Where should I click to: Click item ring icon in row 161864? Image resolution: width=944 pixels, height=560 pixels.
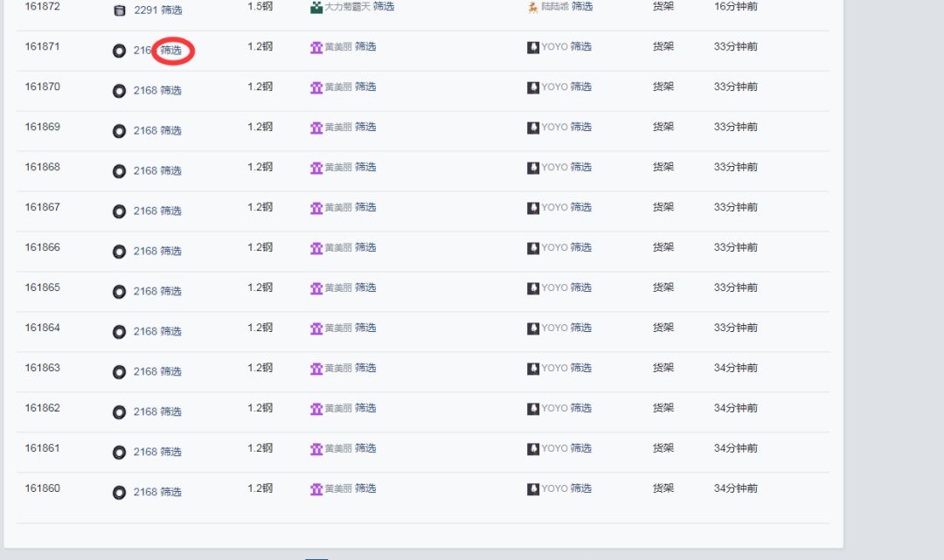pyautogui.click(x=119, y=332)
